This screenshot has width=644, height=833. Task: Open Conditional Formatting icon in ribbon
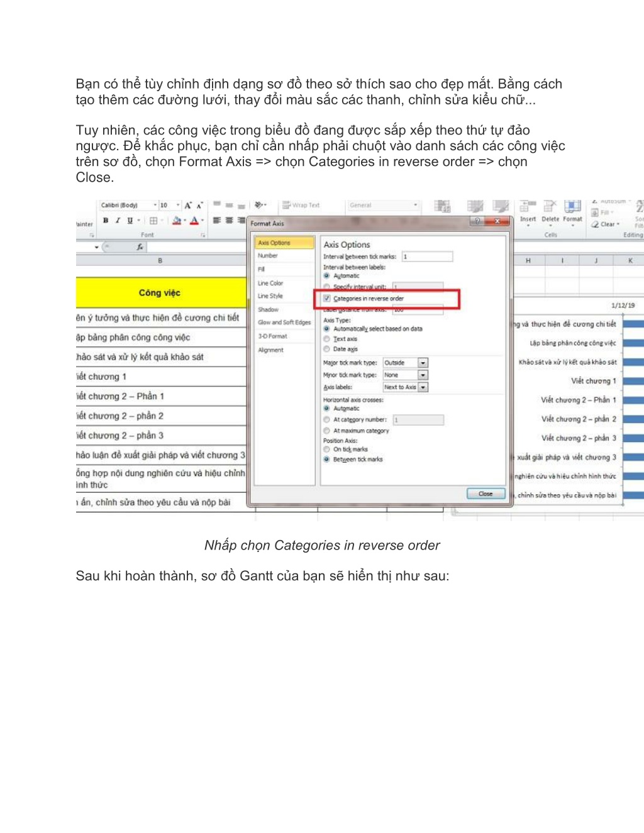pos(443,207)
